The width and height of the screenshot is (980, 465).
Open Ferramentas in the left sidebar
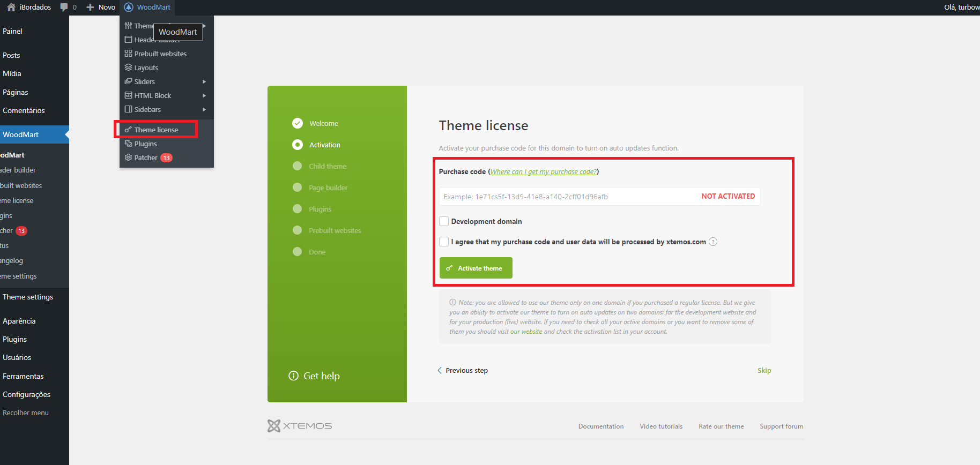tap(23, 376)
